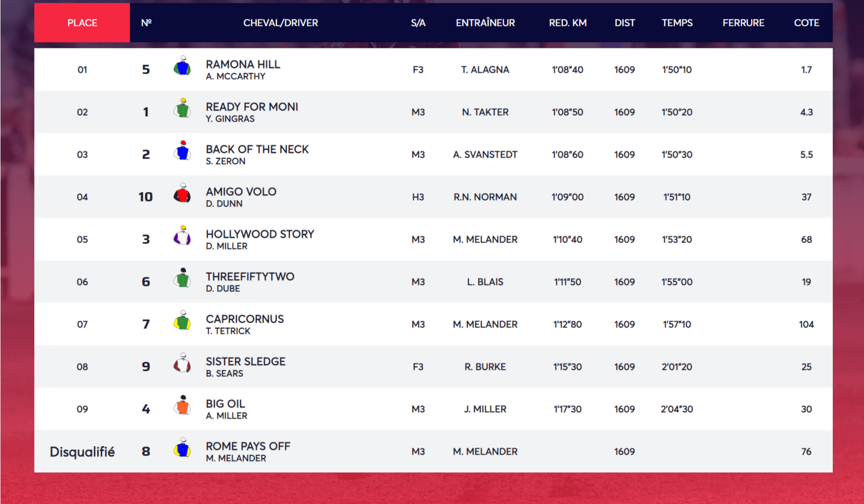The height and width of the screenshot is (504, 864).
Task: Open horse BIG OIL
Action: coord(225,404)
